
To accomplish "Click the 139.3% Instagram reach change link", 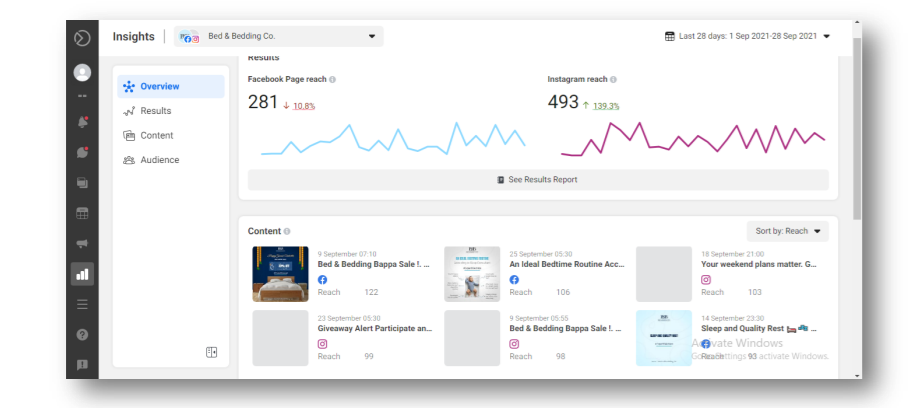I will coord(606,106).
